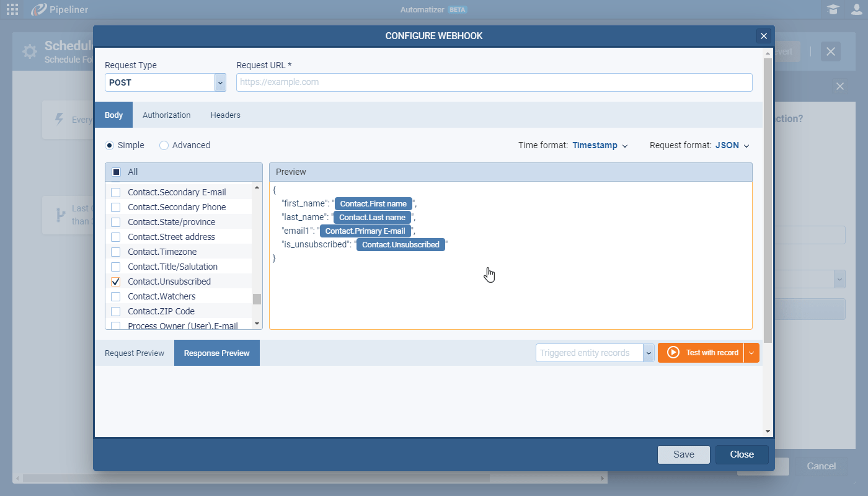Viewport: 868px width, 496px height.
Task: Open the apps grid launcher icon
Action: click(x=12, y=9)
